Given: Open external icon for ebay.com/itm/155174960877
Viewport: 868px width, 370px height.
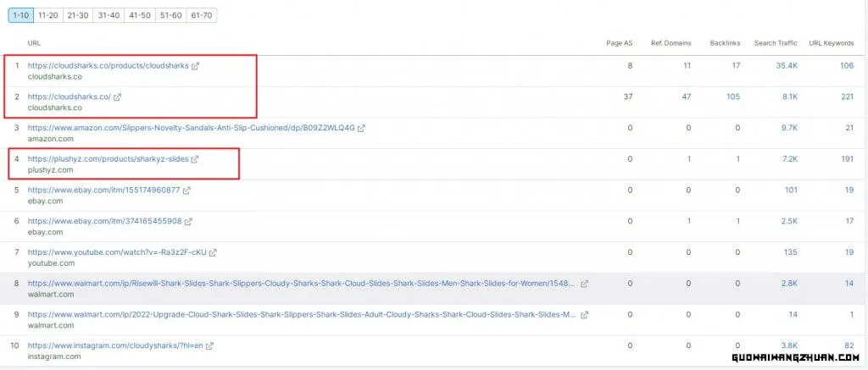Looking at the screenshot, I should coord(186,191).
